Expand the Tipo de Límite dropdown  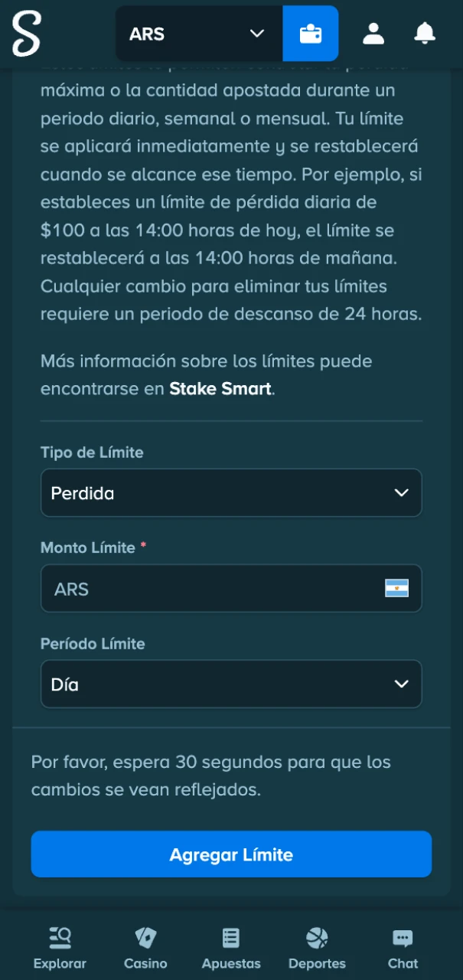(231, 493)
